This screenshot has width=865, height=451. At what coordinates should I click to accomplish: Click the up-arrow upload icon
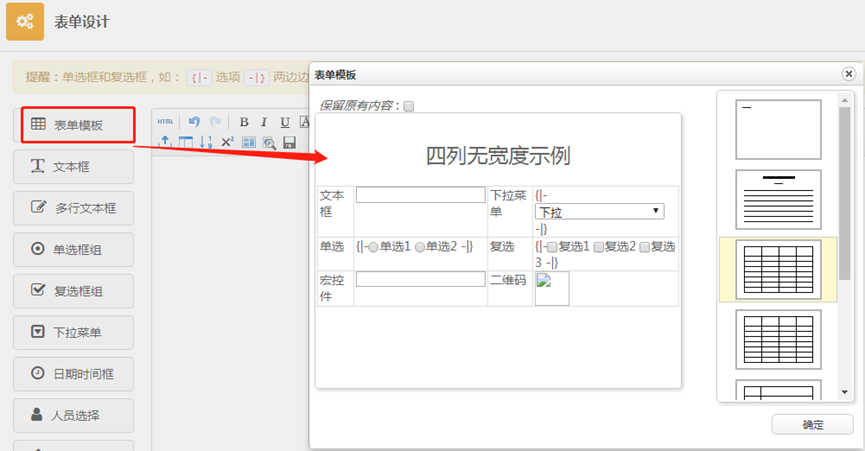165,142
